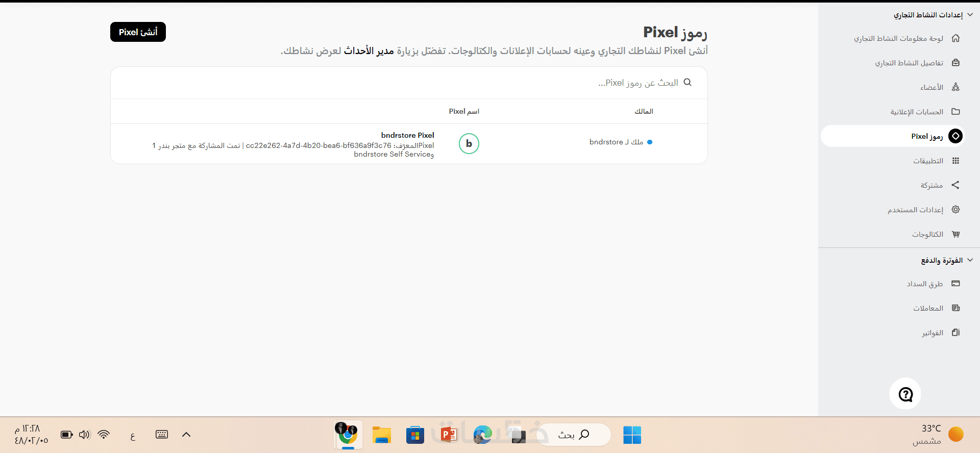Click the Chrome icon in the taskbar
This screenshot has height=453, width=980.
[x=348, y=435]
